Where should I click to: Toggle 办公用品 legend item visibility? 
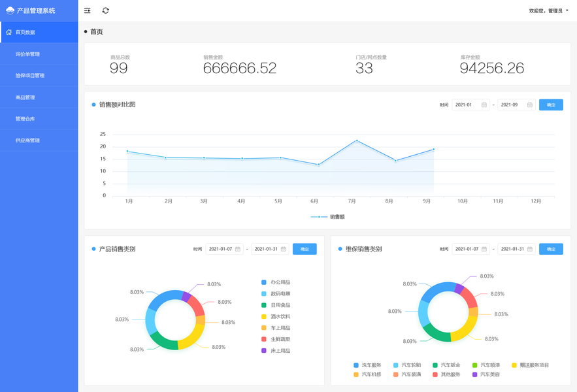point(276,282)
